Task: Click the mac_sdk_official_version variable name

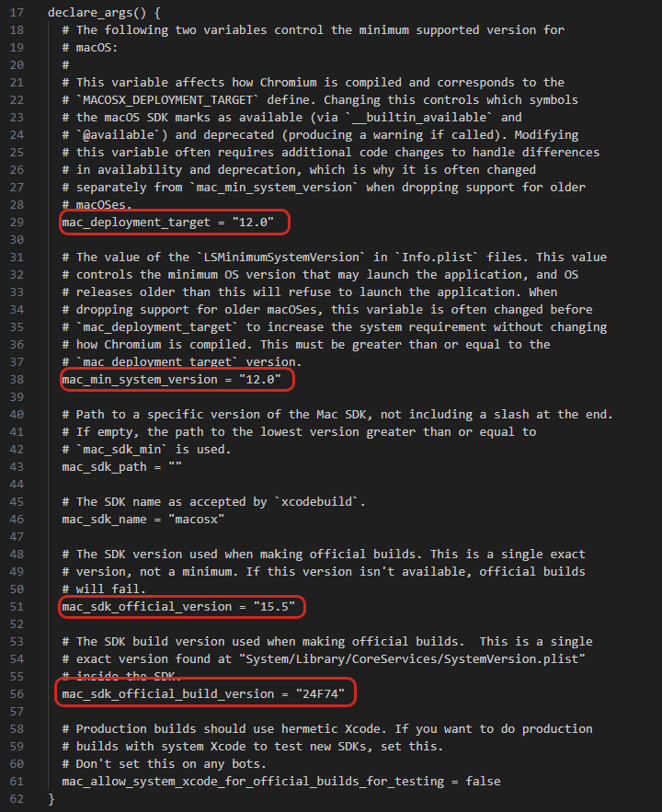Action: coord(147,607)
